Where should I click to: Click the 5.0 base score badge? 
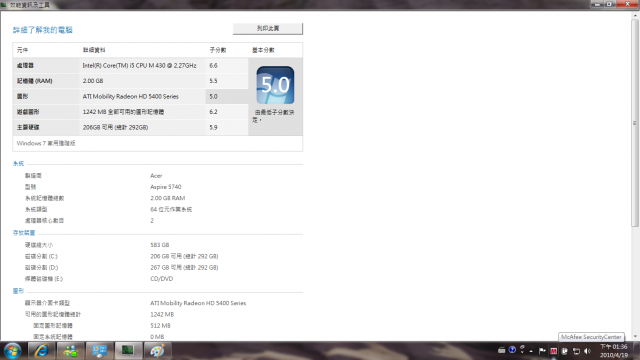pyautogui.click(x=275, y=85)
